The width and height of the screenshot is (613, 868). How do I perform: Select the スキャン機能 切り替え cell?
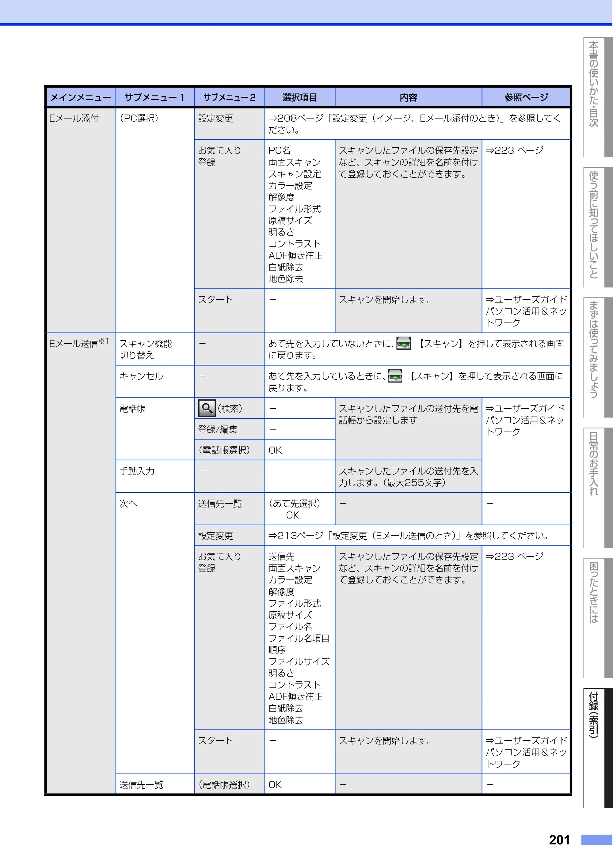coord(155,349)
